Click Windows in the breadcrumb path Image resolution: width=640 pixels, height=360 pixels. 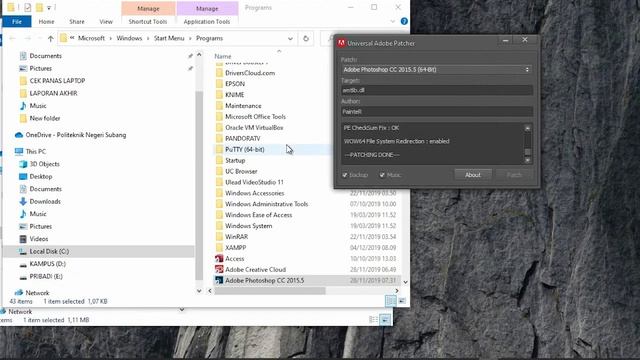pyautogui.click(x=129, y=38)
